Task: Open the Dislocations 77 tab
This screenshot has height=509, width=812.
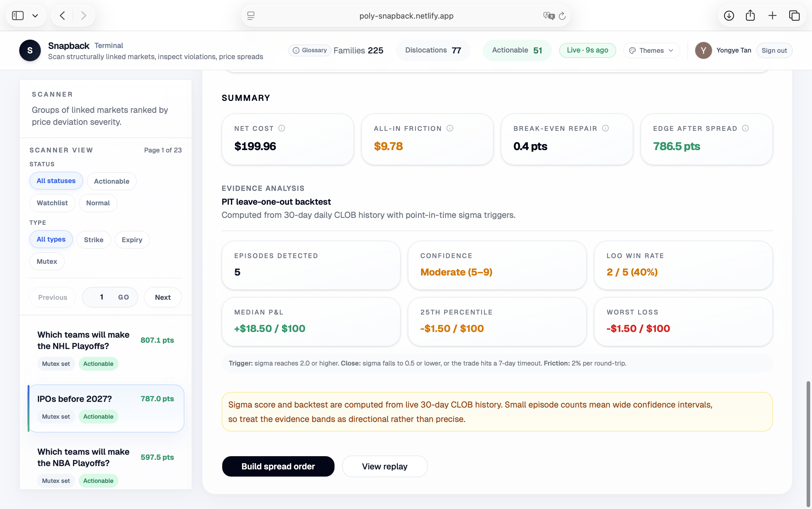Action: click(433, 50)
